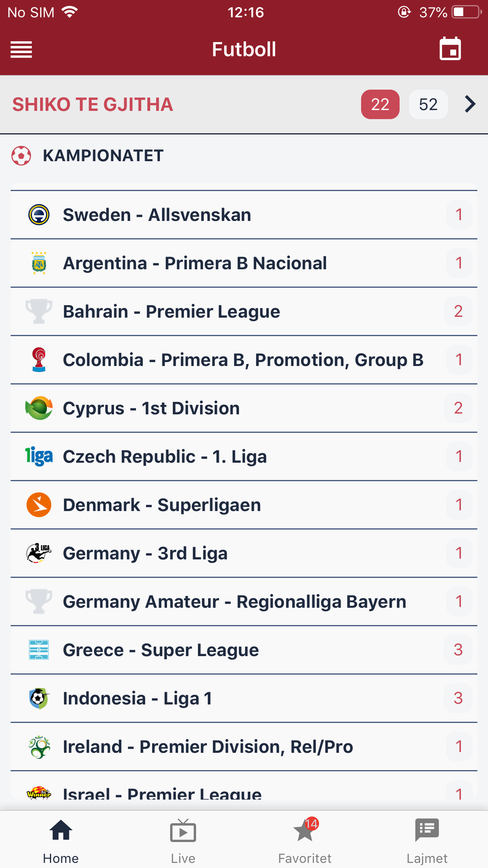Expand Shiko te Gjitha with the arrow
Screen dimensions: 488x868
(x=470, y=104)
